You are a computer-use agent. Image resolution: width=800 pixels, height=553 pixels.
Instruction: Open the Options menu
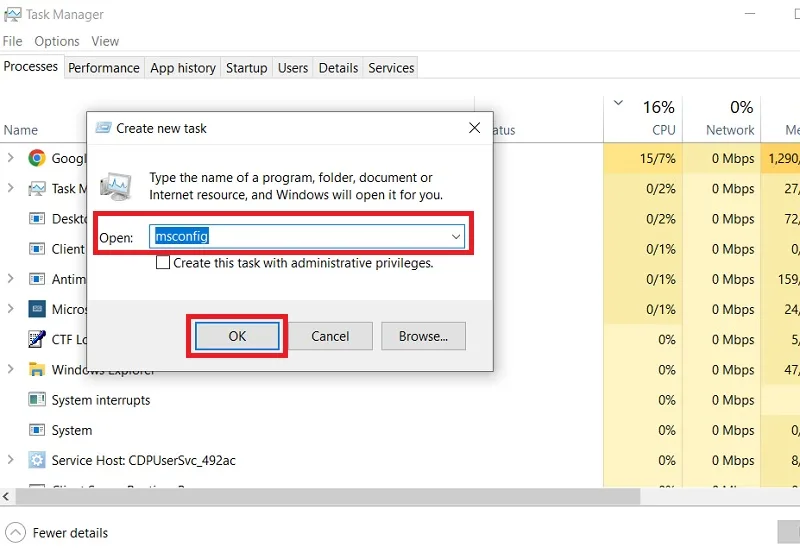coord(57,41)
